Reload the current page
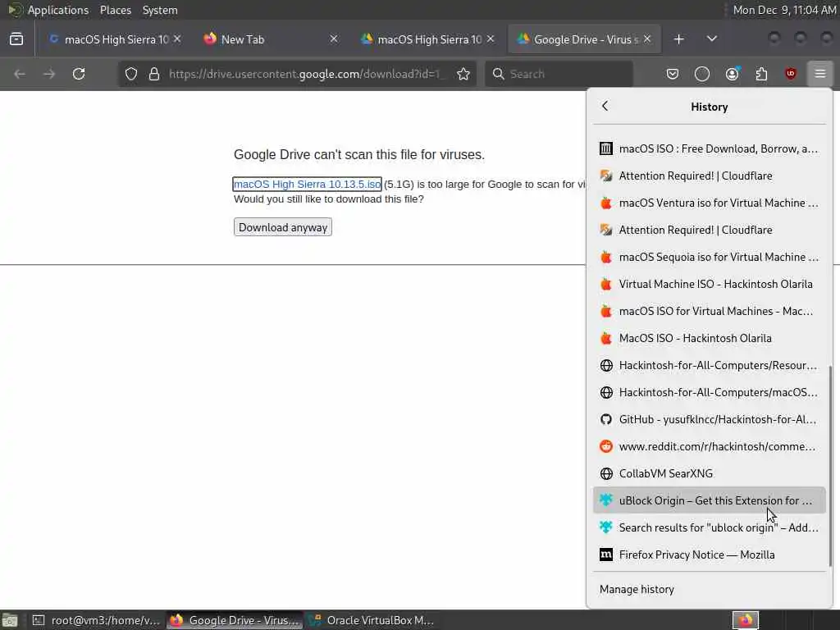Image resolution: width=840 pixels, height=630 pixels. point(79,73)
